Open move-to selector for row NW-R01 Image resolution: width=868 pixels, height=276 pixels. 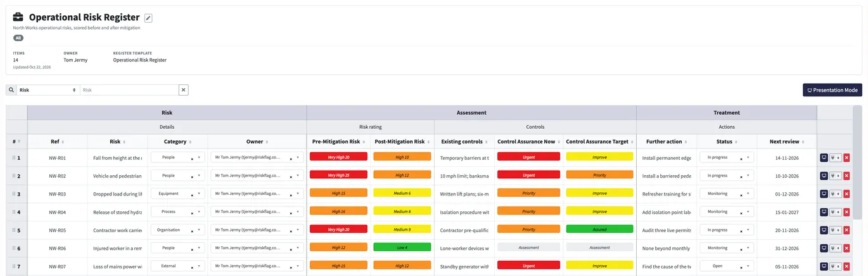[835, 157]
